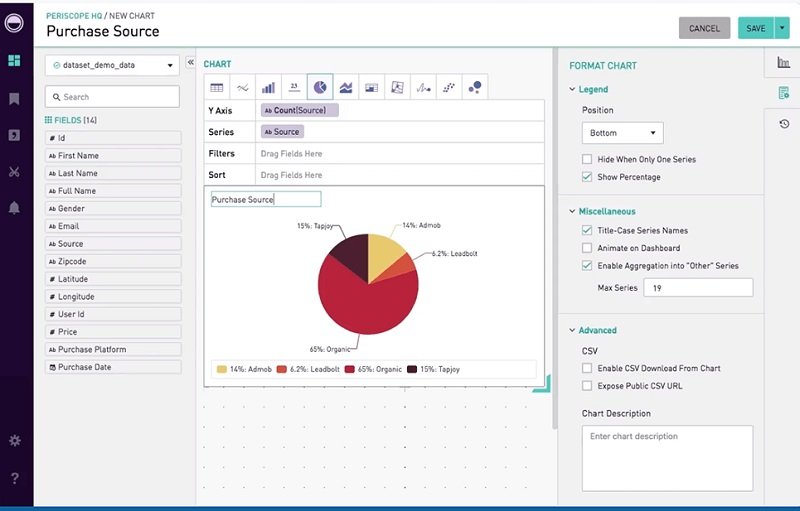Select the single number chart type
The height and width of the screenshot is (511, 800).
pyautogui.click(x=294, y=88)
